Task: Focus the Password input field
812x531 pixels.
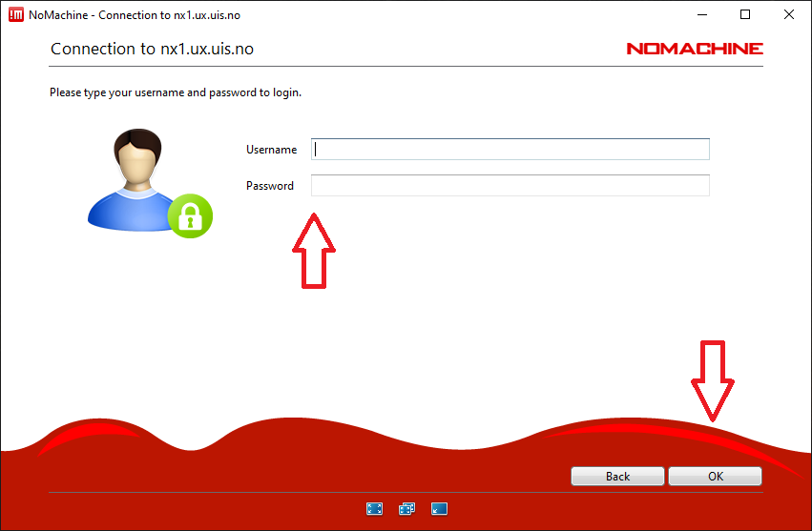Action: pos(510,185)
